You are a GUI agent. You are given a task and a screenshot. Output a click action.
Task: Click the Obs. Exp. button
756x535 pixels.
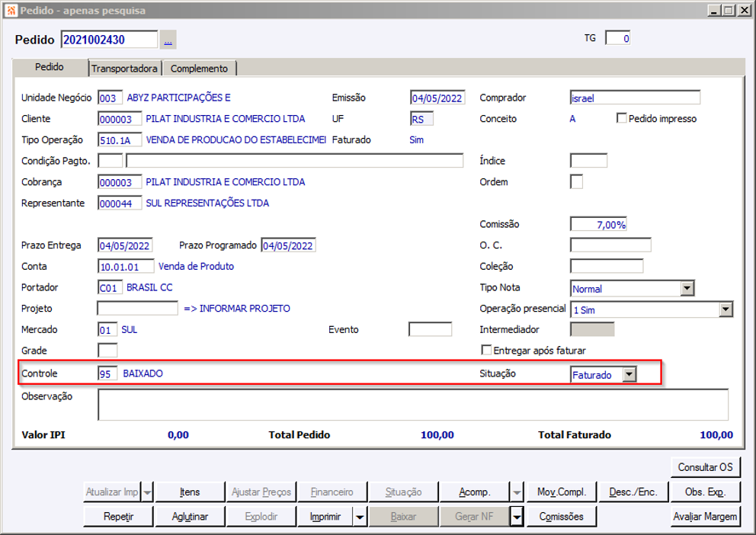pyautogui.click(x=705, y=492)
